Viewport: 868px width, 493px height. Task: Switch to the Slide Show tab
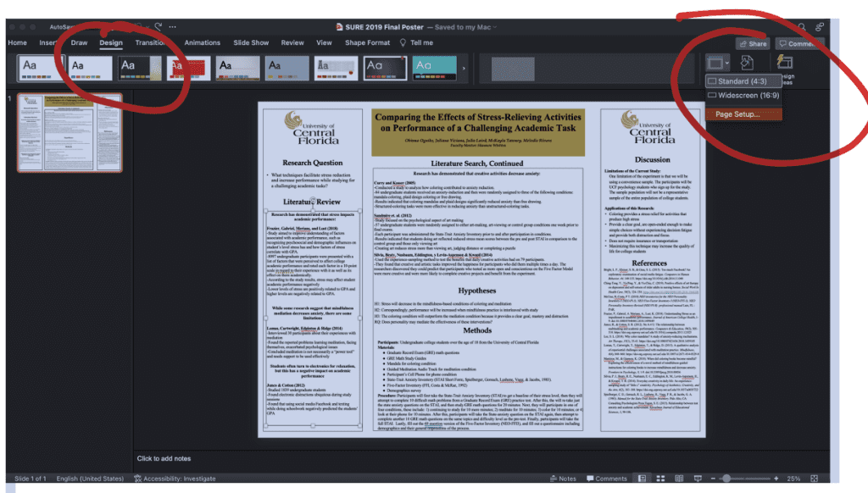tap(251, 42)
